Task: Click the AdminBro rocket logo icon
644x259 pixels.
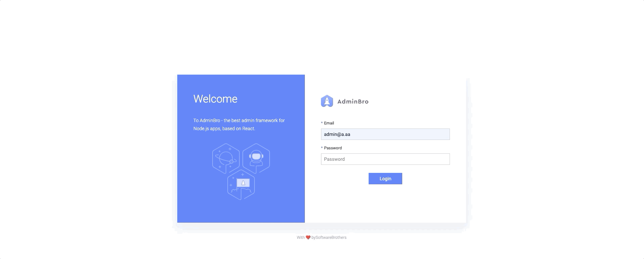Action: 327,101
